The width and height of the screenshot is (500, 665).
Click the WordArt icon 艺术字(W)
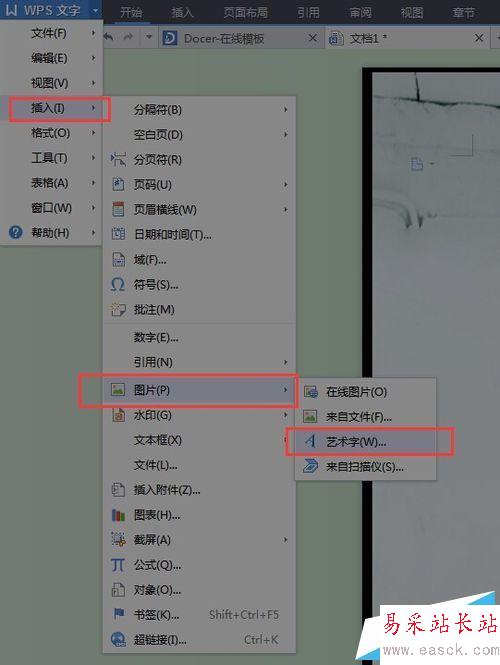point(310,441)
